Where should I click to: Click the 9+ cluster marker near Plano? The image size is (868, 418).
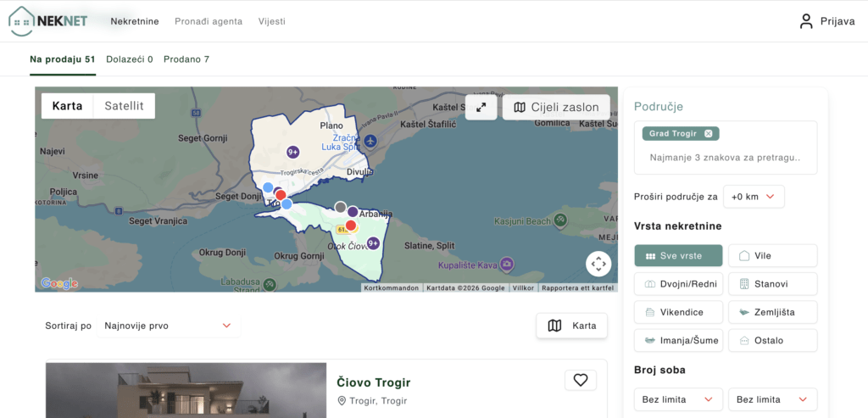point(292,152)
